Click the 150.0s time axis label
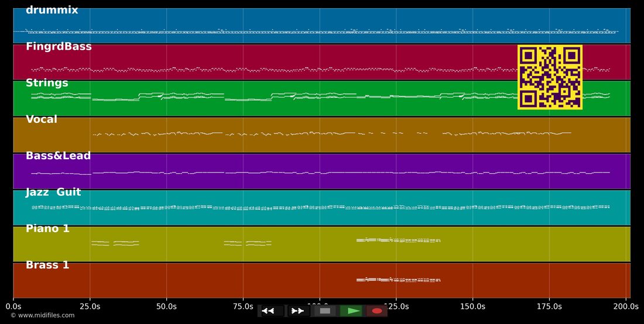 [472, 306]
